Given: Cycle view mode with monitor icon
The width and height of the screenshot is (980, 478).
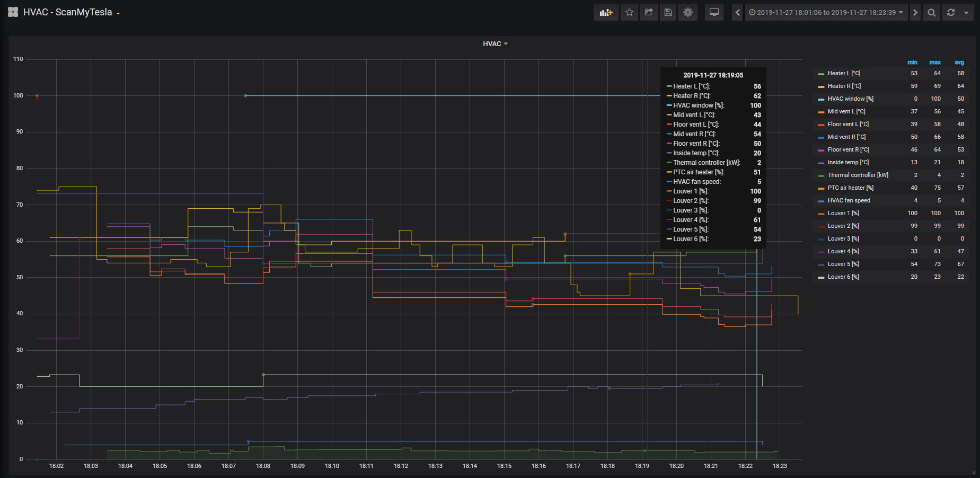Looking at the screenshot, I should tap(714, 12).
